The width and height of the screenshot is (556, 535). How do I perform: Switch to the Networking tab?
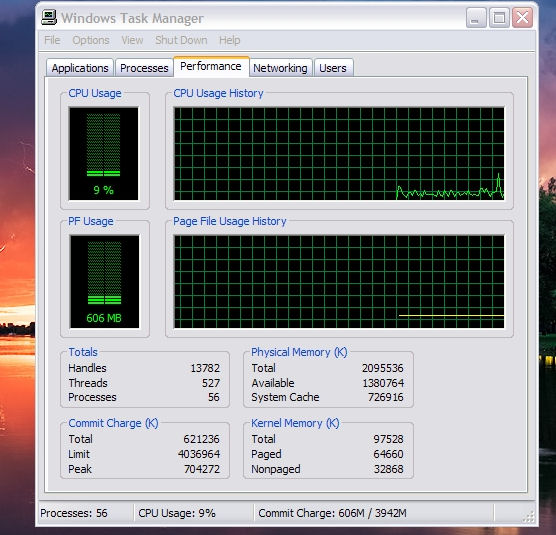(x=280, y=68)
